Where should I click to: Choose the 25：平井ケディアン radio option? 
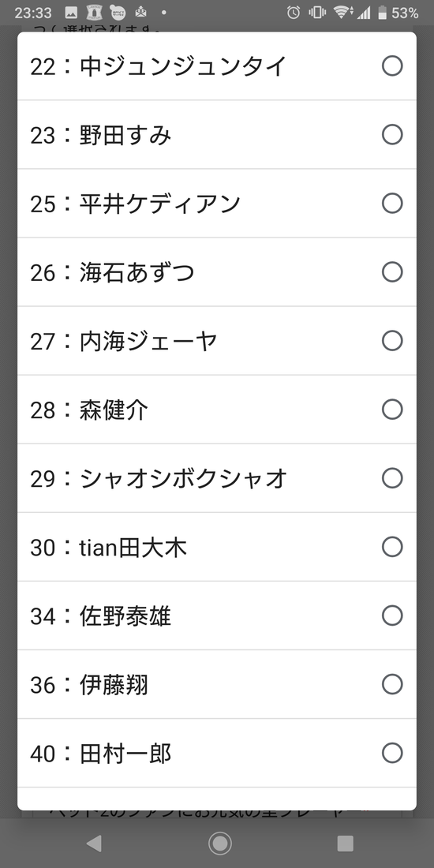(x=392, y=204)
